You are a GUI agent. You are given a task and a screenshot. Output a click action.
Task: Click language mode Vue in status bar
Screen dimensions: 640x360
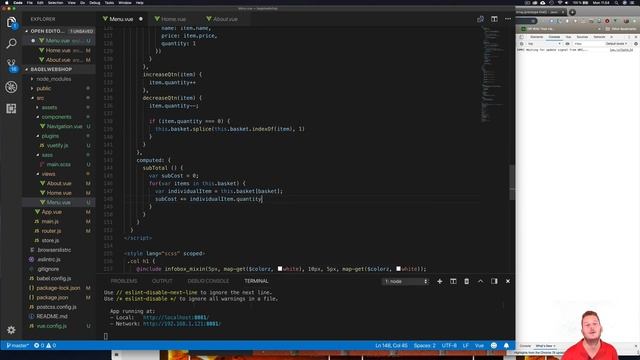(479, 346)
